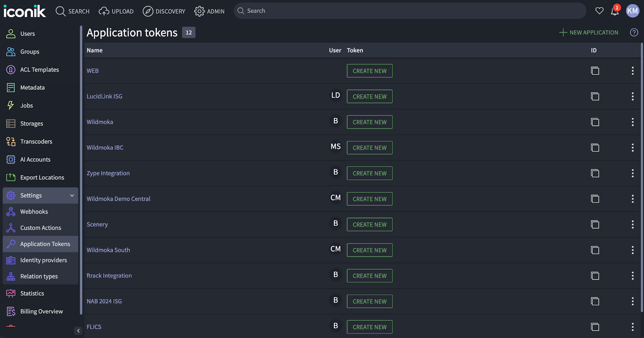Go to Groups in the sidebar
This screenshot has height=338, width=644.
pyautogui.click(x=40, y=52)
